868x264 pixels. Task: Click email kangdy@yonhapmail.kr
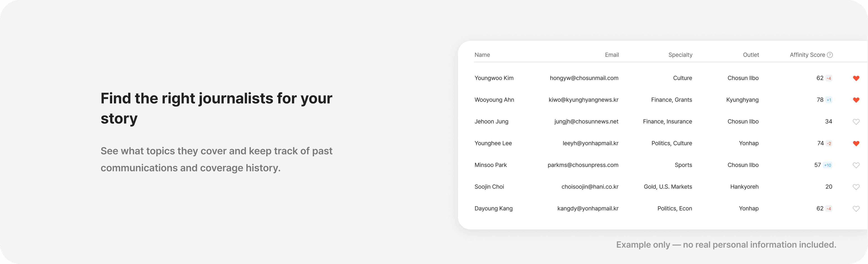click(x=588, y=208)
